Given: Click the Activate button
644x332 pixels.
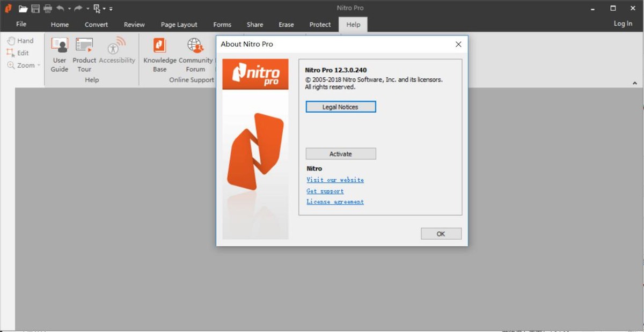Looking at the screenshot, I should coord(340,154).
